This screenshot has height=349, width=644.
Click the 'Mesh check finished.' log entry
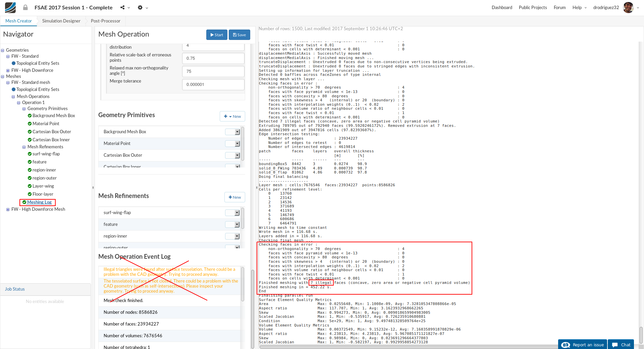169,301
